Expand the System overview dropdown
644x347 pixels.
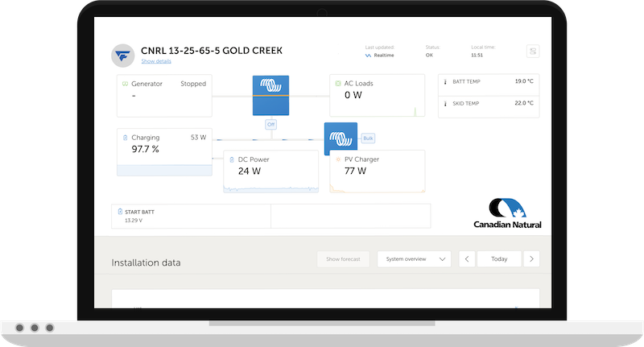pos(414,259)
